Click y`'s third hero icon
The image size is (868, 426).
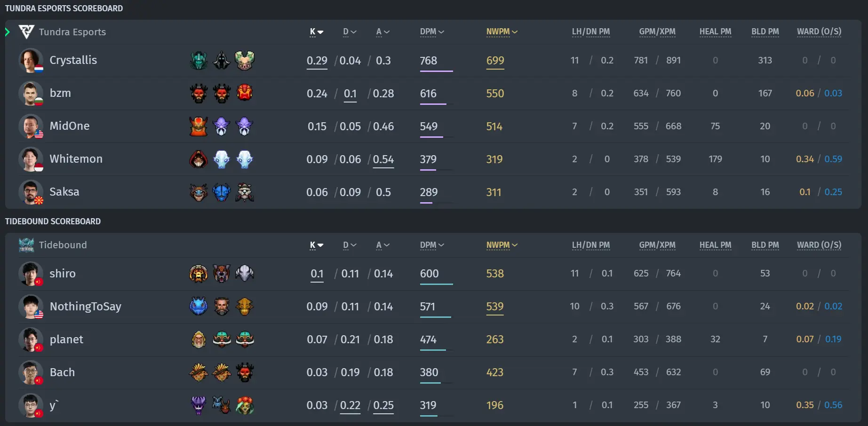[245, 405]
